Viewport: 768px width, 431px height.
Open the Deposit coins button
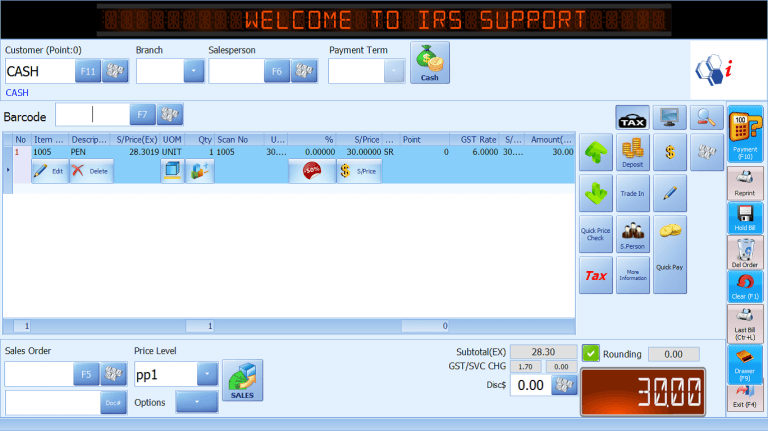pyautogui.click(x=633, y=152)
